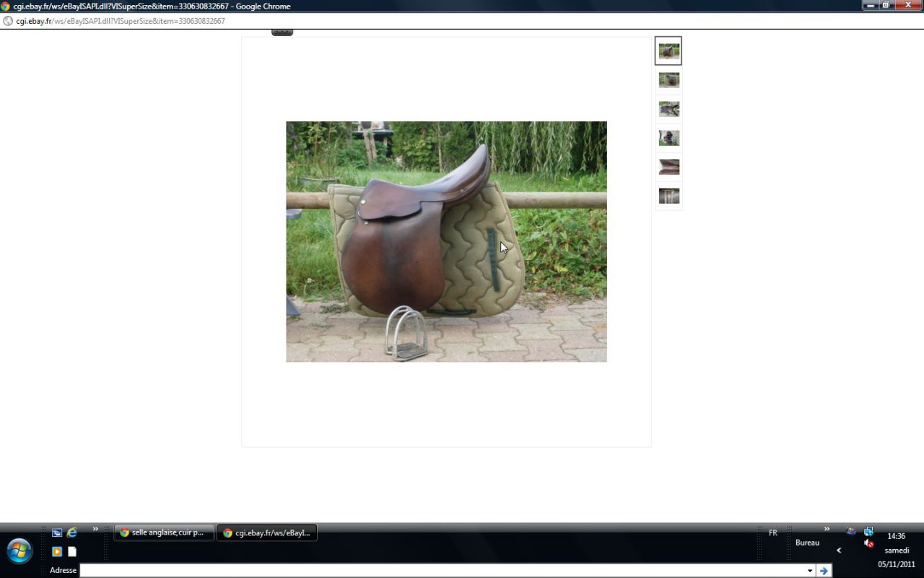Click the blue Go arrow beside Adresse bar
Screen dimensions: 924x578
[x=824, y=571]
